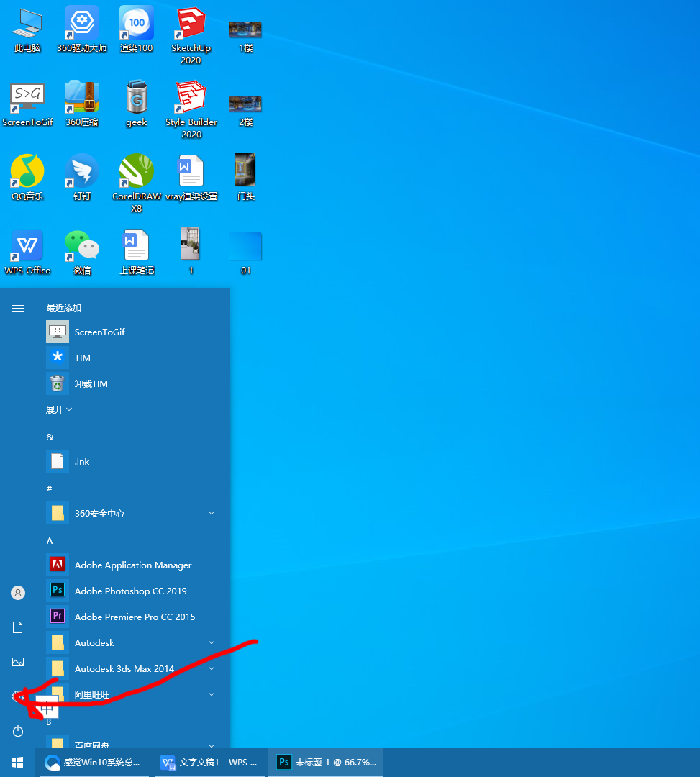The height and width of the screenshot is (777, 700).
Task: Open the Settings gear in the Start rail
Action: [17, 696]
